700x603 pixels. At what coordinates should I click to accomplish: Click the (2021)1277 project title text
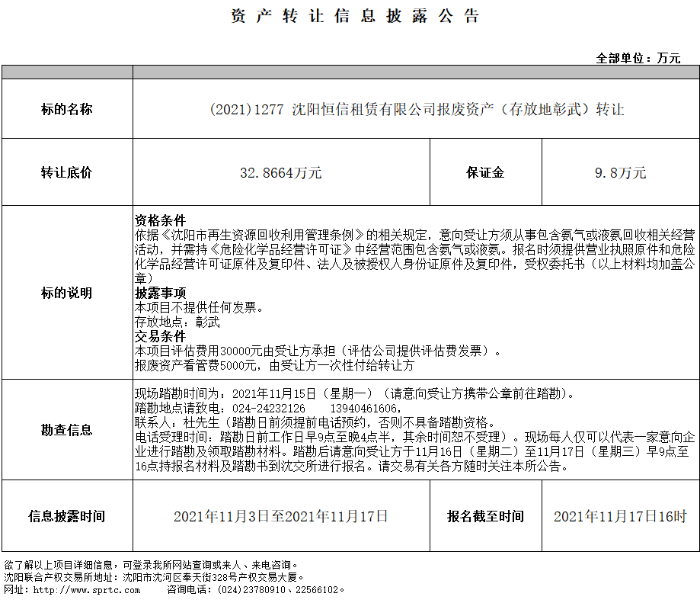(x=416, y=109)
